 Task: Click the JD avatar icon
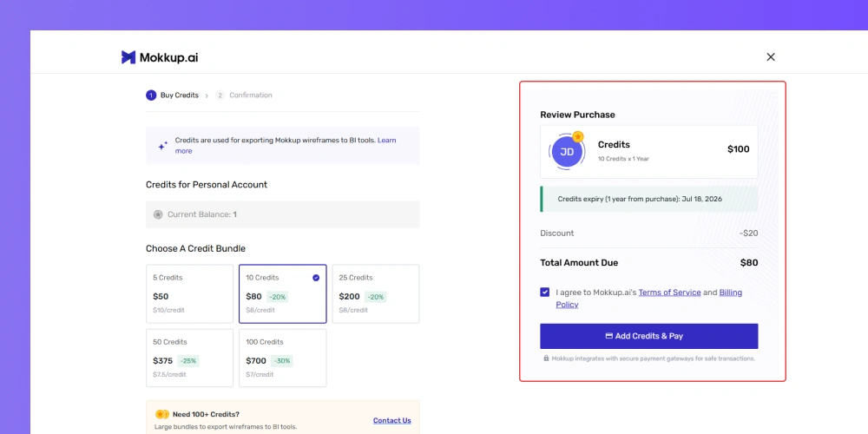click(x=567, y=152)
